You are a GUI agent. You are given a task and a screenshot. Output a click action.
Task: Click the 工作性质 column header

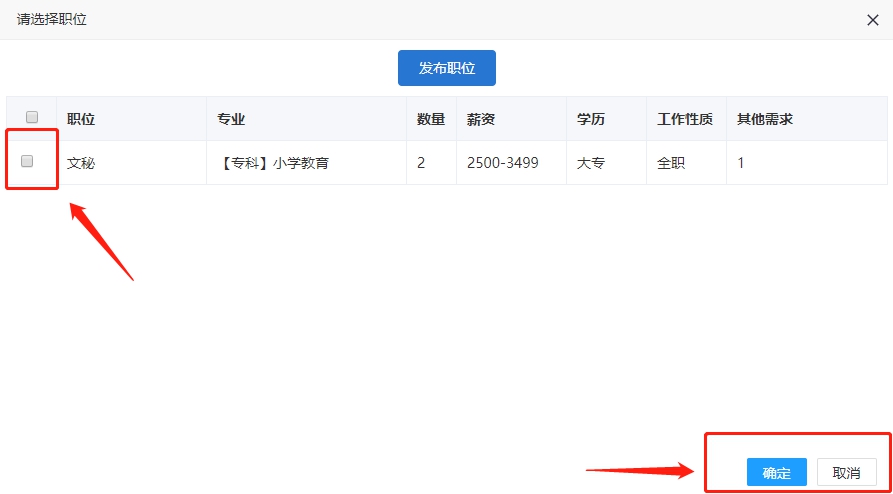pos(684,119)
